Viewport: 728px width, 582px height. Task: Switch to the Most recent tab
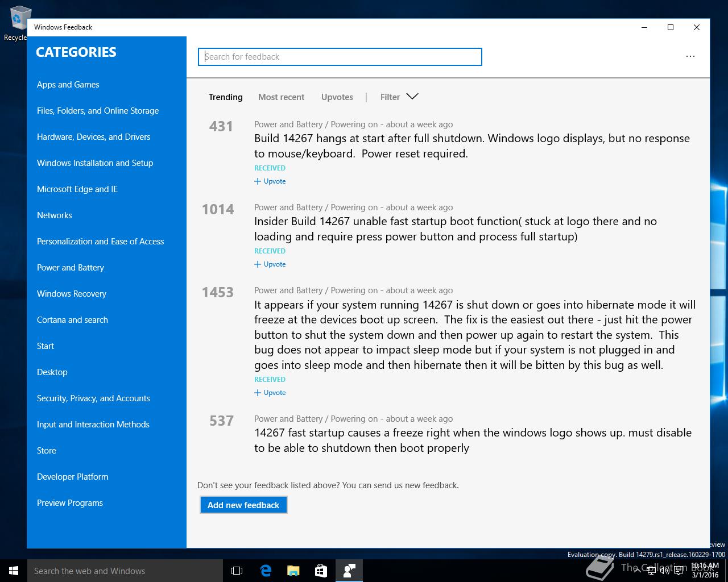[x=281, y=97]
